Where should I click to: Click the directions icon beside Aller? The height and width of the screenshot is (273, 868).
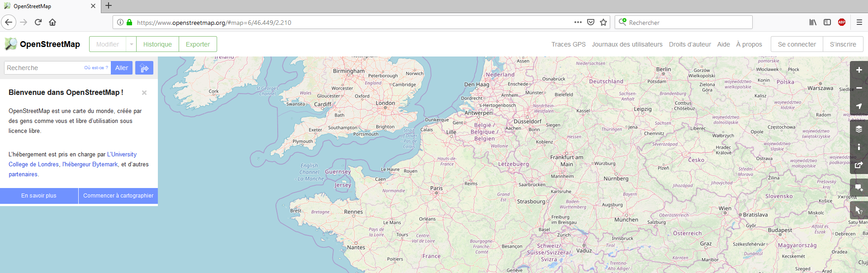click(144, 68)
